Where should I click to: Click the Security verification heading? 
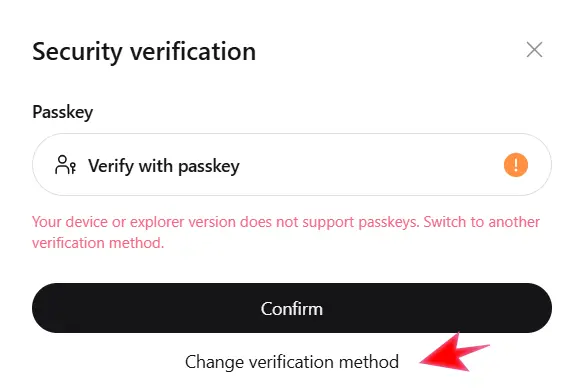pos(144,51)
